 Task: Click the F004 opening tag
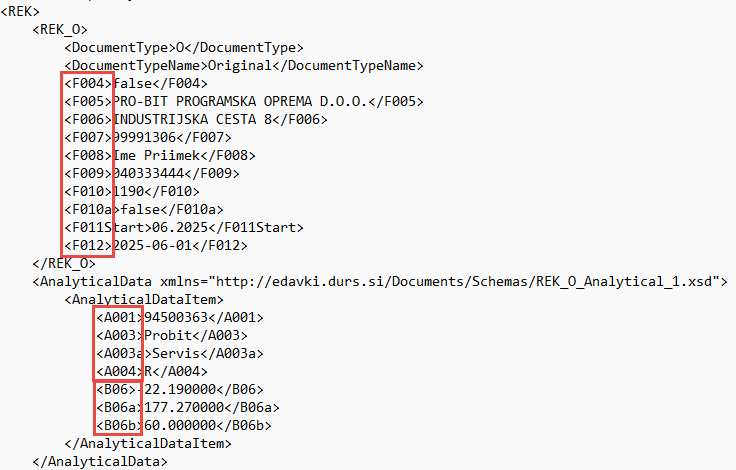pyautogui.click(x=88, y=84)
